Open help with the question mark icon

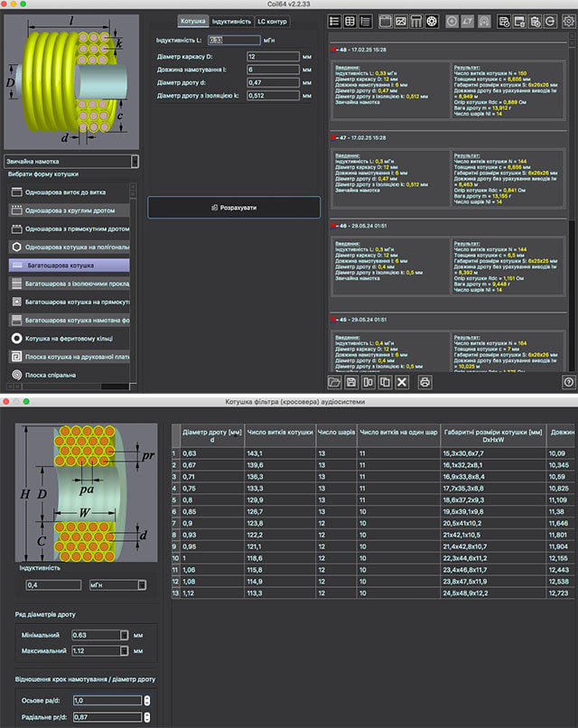[569, 382]
